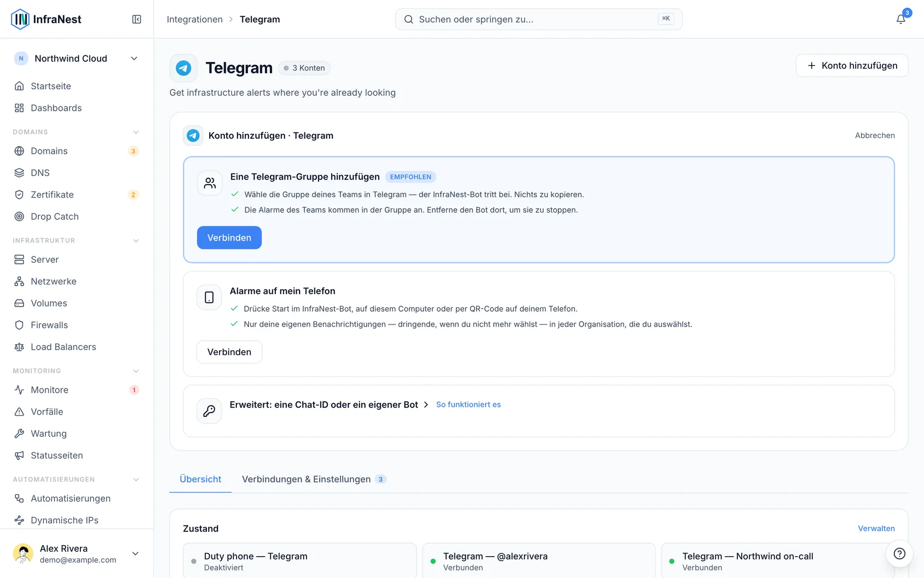This screenshot has width=924, height=578.
Task: Collapse the AUTOMATISIERUNGEN sidebar group
Action: (136, 479)
